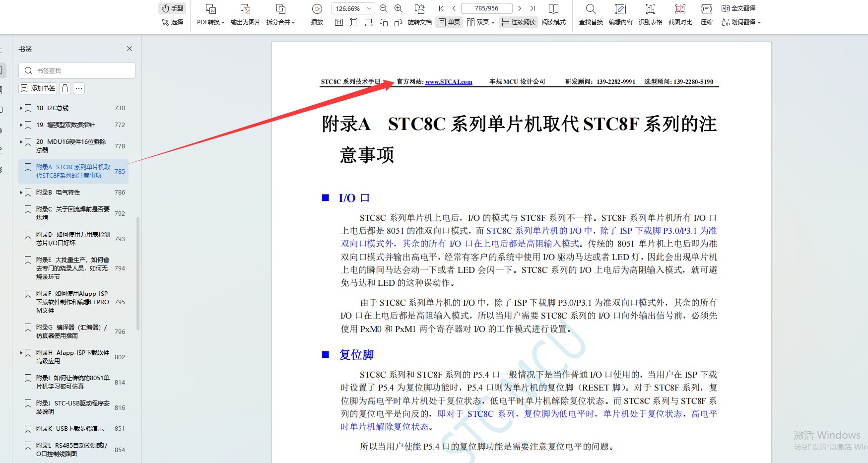Rotate page counterclockwise icon
Viewport: 868px width, 463px height.
[384, 22]
